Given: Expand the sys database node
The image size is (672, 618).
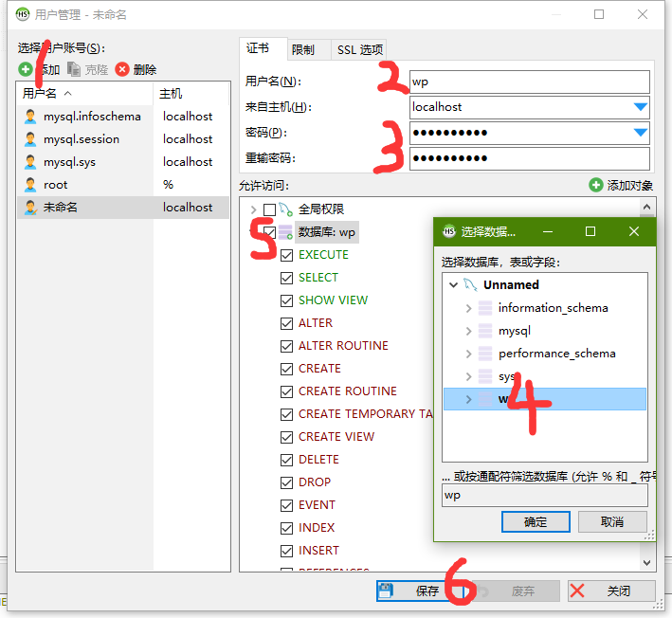Looking at the screenshot, I should click(x=468, y=376).
